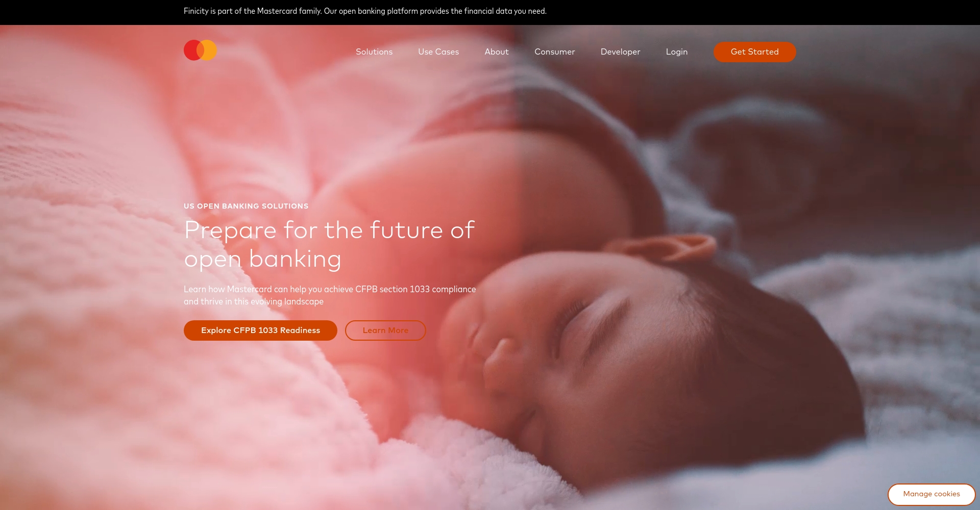Click the Finicity Mastercard family banner text
980x510 pixels.
pos(365,11)
